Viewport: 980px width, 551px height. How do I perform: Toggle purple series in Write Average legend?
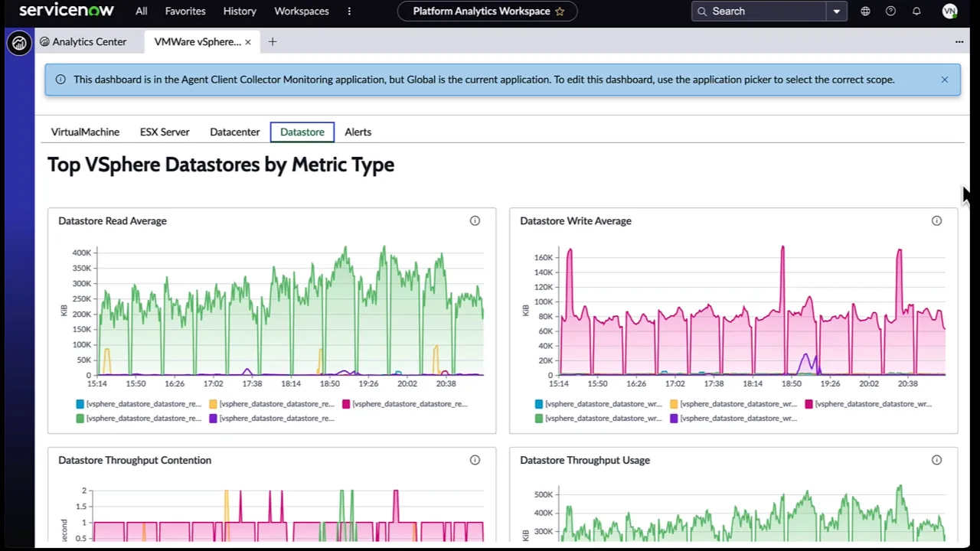[x=733, y=418]
